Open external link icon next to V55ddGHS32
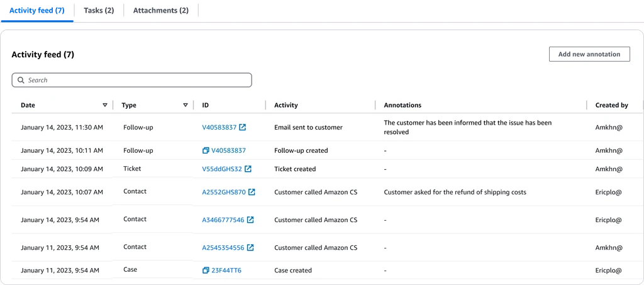 coord(248,169)
